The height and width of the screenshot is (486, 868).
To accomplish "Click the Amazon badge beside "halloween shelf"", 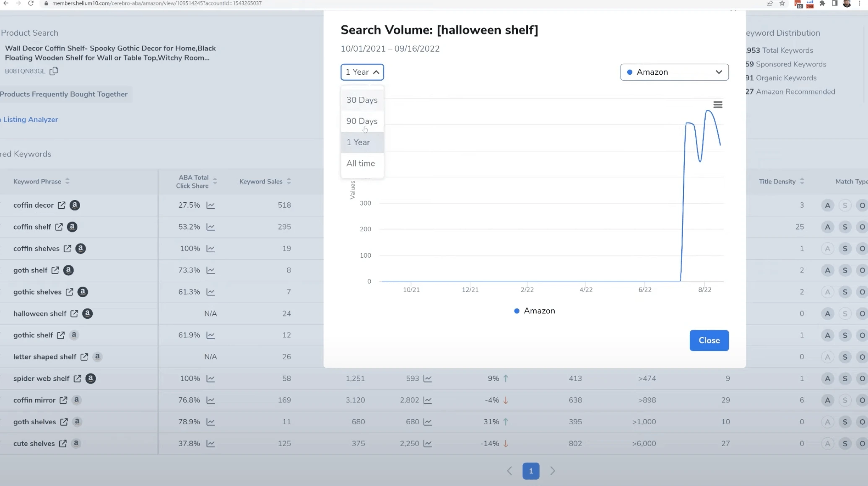I will (87, 314).
